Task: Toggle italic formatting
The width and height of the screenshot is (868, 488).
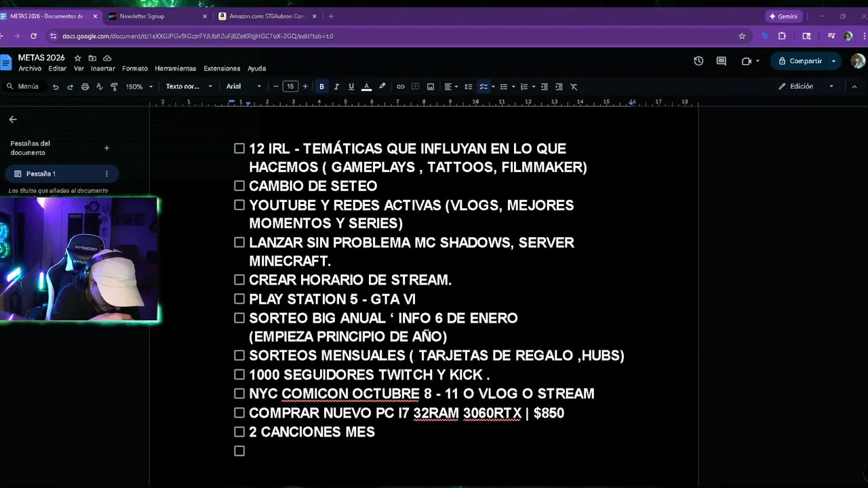Action: click(336, 87)
